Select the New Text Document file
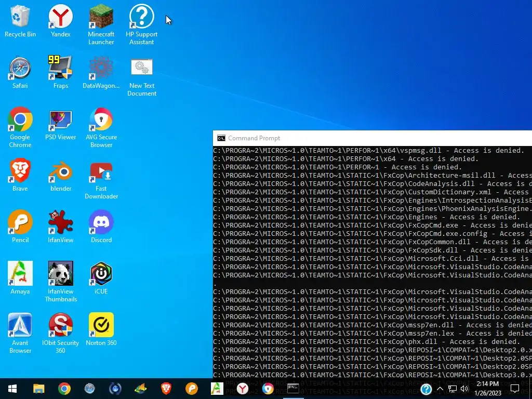532x399 pixels. pyautogui.click(x=141, y=77)
